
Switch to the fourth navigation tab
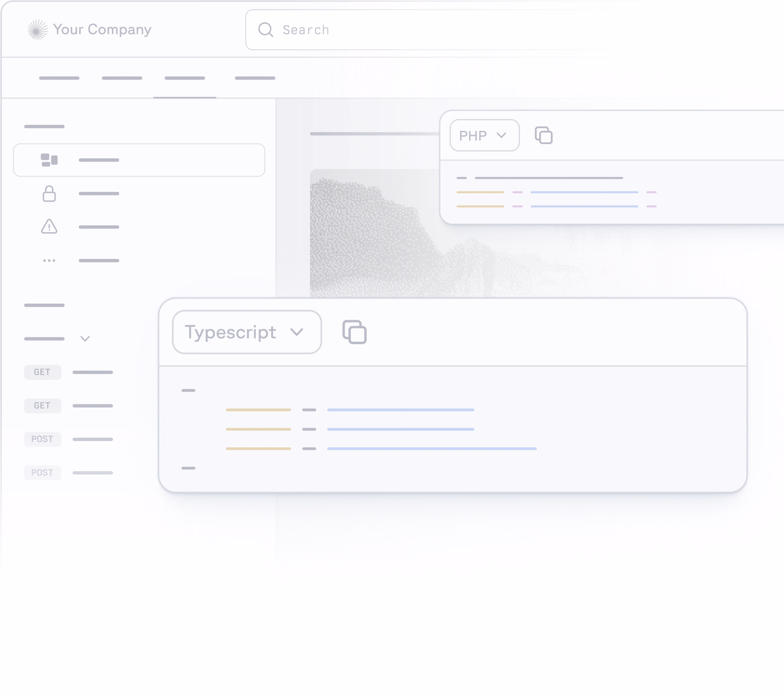[x=255, y=78]
